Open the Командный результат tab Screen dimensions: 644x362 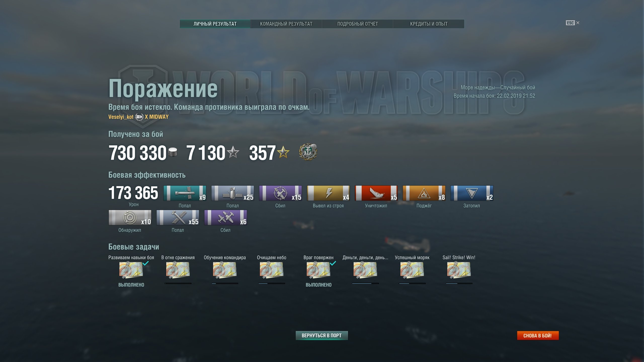[286, 24]
